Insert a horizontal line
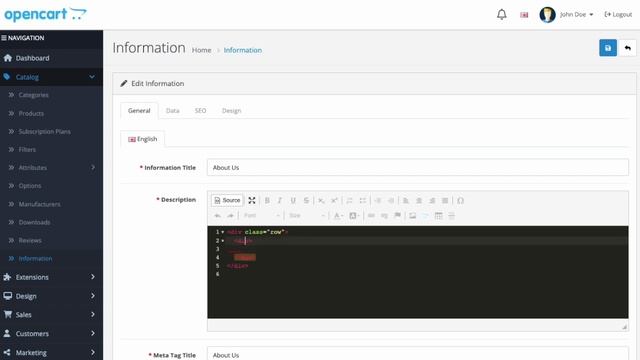Viewport: 640px width, 360px height. (x=452, y=216)
